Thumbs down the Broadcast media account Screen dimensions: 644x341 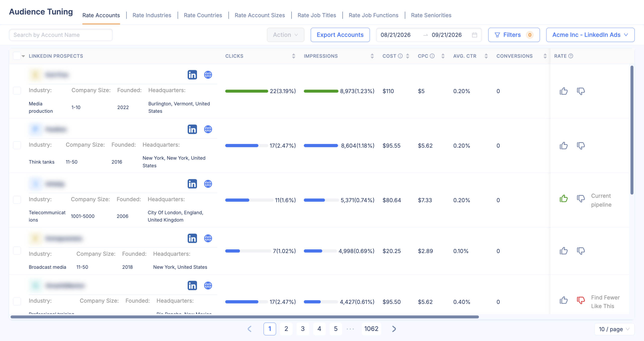[x=581, y=251]
